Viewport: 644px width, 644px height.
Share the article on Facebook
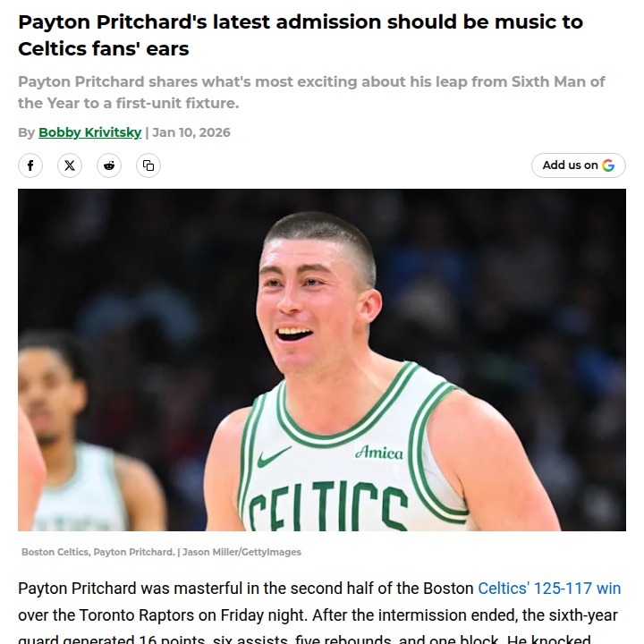tap(30, 165)
